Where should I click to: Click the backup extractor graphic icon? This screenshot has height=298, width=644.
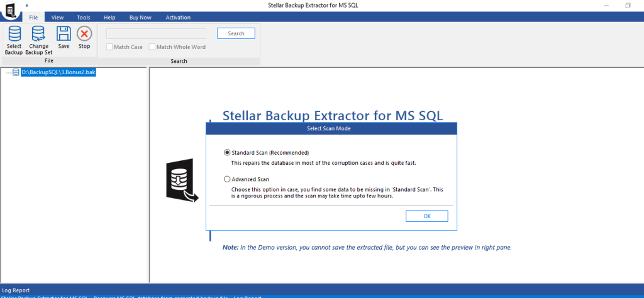click(182, 180)
